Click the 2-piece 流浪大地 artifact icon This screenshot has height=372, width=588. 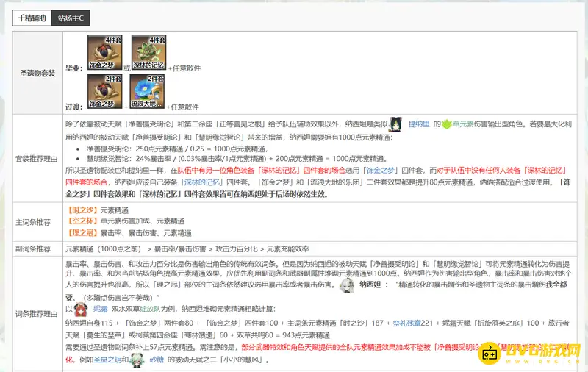(x=145, y=92)
